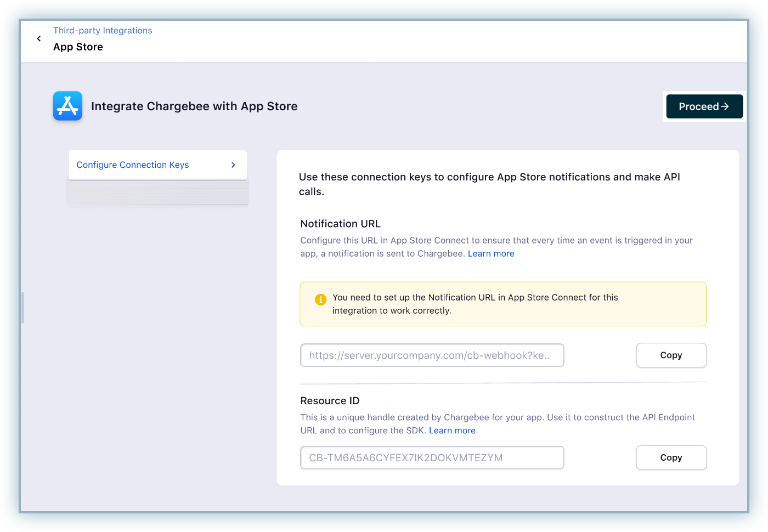Screen dimensions: 768x532
Task: Open Learn more link under Notification URL
Action: [x=491, y=253]
